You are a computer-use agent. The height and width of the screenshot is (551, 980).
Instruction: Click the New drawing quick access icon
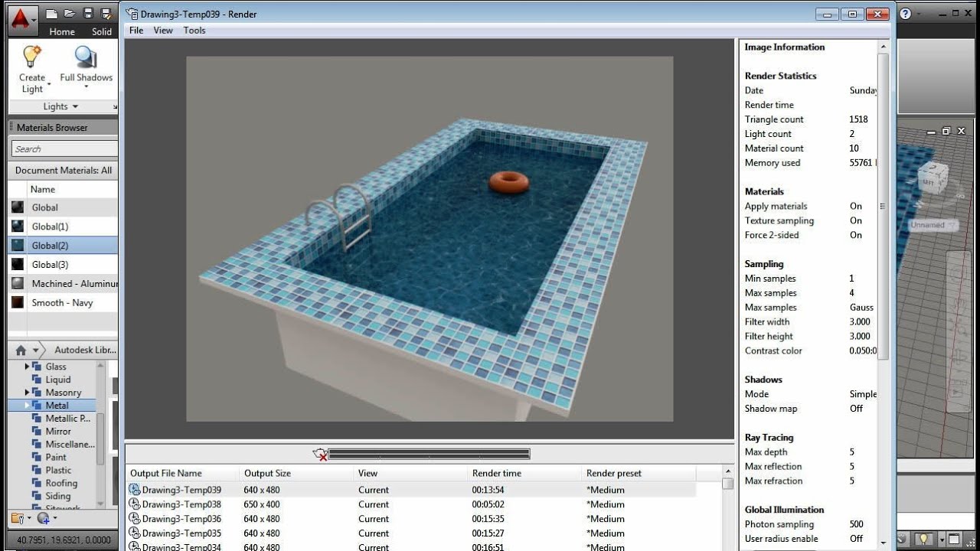(51, 13)
